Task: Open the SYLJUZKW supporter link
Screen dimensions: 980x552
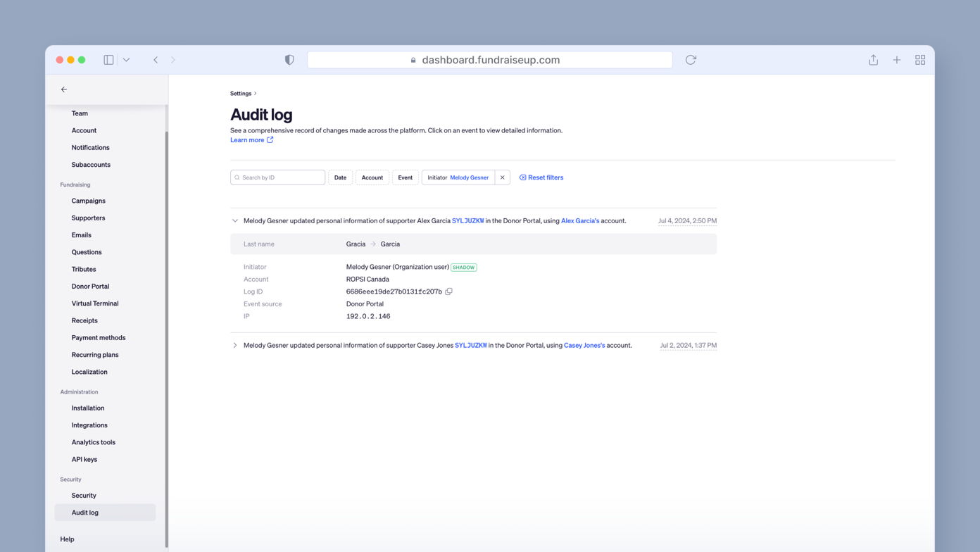Action: 467,220
